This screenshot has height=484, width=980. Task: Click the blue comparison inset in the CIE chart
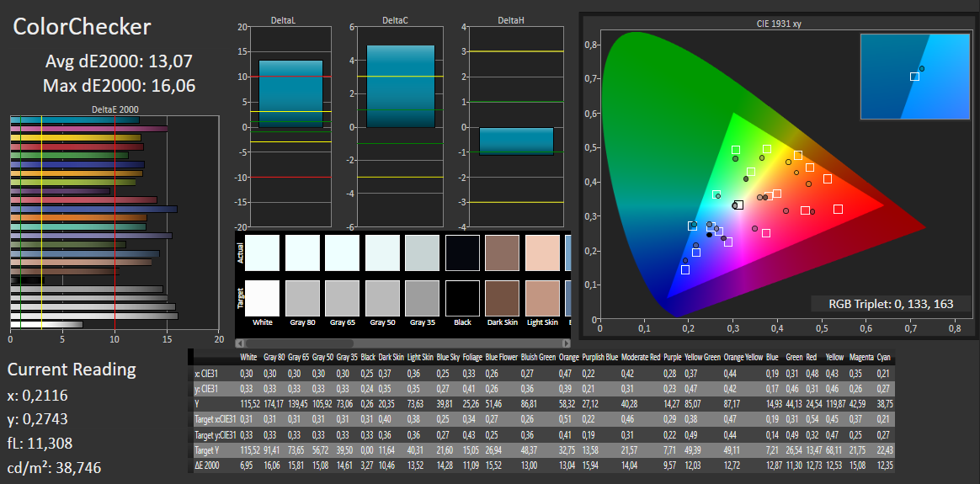[x=915, y=77]
